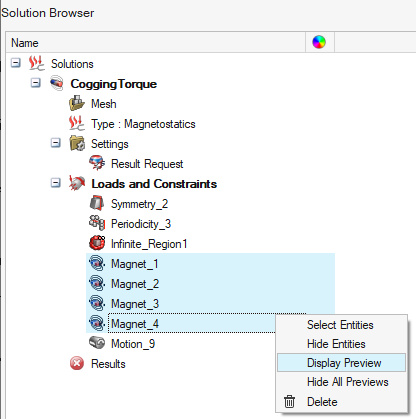
Task: Click the trash icon beside Delete
Action: point(289,402)
